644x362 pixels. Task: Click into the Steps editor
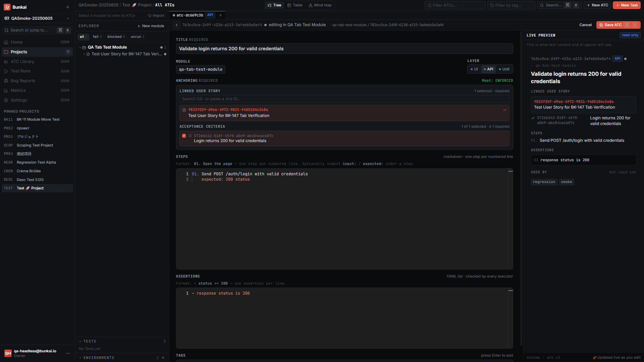344,219
